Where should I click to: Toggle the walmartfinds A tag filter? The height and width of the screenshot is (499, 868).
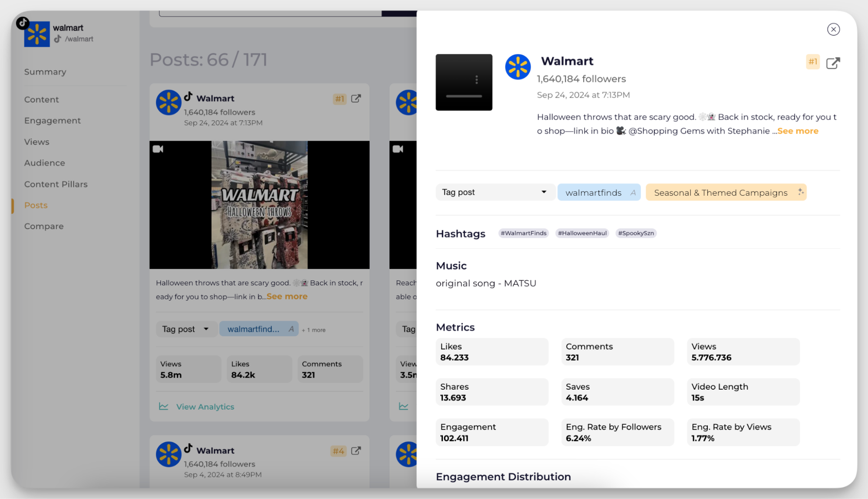pos(598,192)
